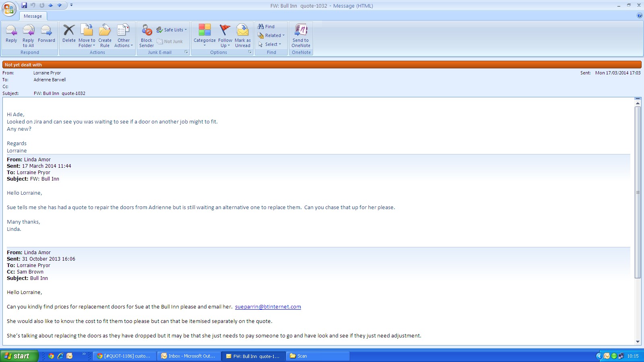Open the Follow Up flag dropdown

click(225, 43)
